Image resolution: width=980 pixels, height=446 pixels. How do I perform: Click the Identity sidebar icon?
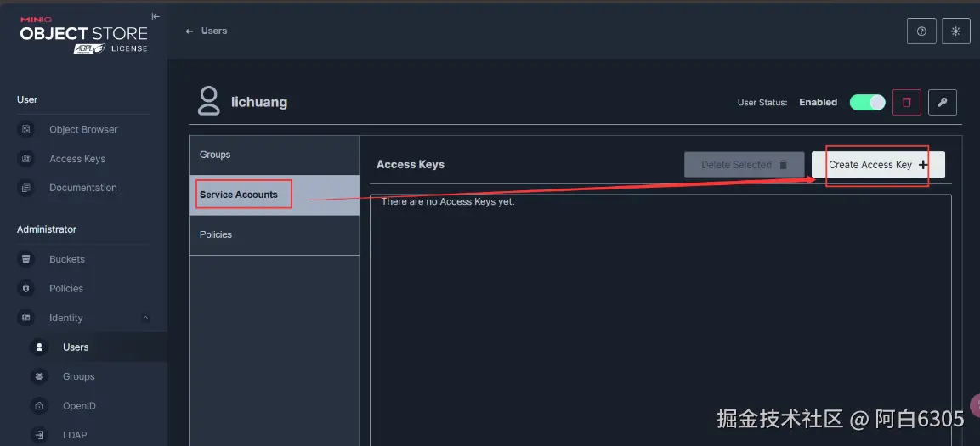click(25, 318)
